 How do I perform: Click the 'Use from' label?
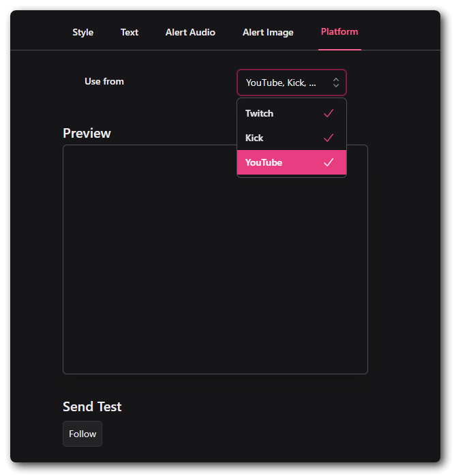click(104, 81)
